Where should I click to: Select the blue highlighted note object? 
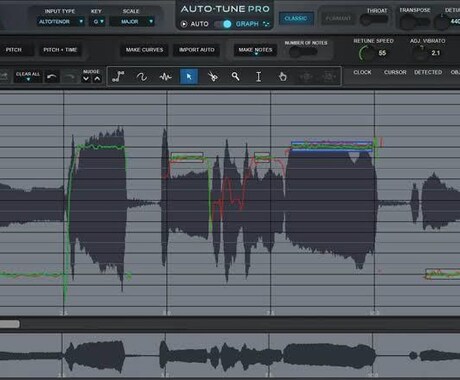[332, 146]
